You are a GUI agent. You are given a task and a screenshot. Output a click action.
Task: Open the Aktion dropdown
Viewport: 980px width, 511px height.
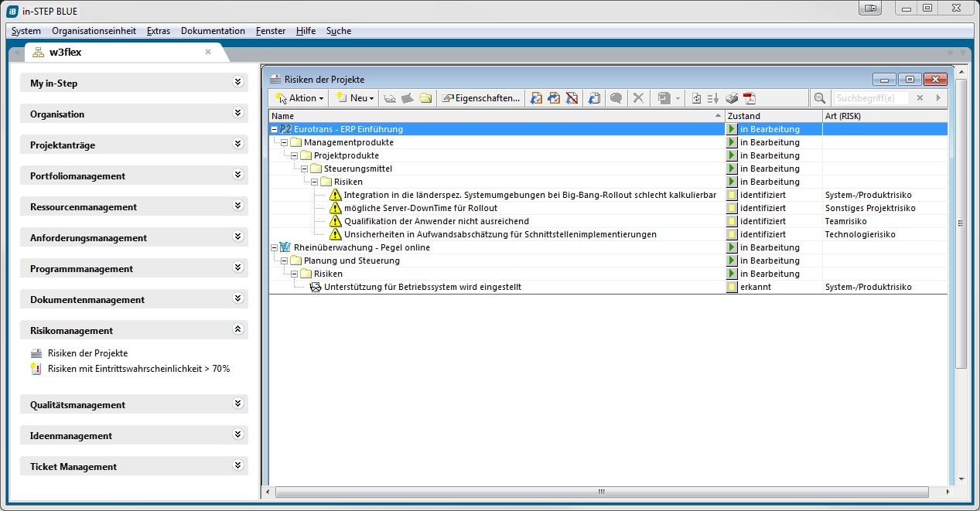click(x=300, y=98)
